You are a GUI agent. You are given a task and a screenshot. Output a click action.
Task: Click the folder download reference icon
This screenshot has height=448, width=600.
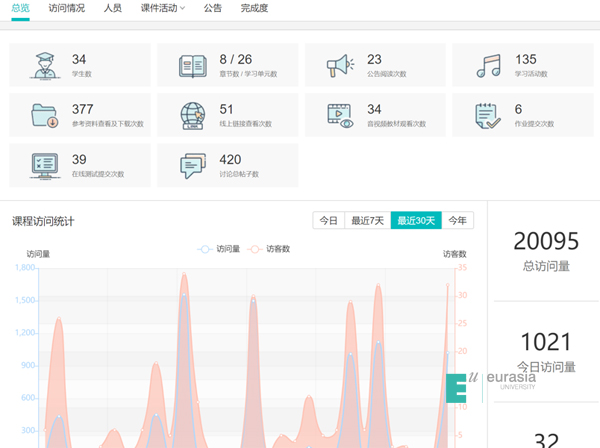(45, 115)
